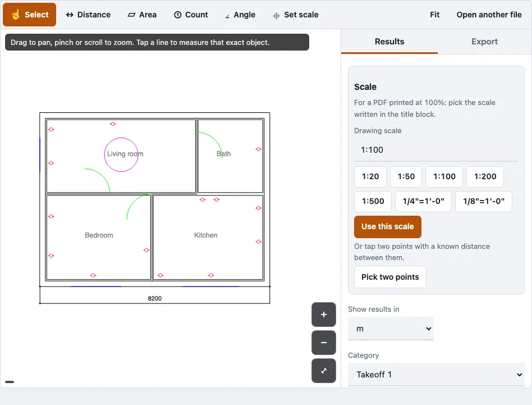Screen dimensions: 532x405
Task: Choose the 1:50 scale preset
Action: pos(406,176)
